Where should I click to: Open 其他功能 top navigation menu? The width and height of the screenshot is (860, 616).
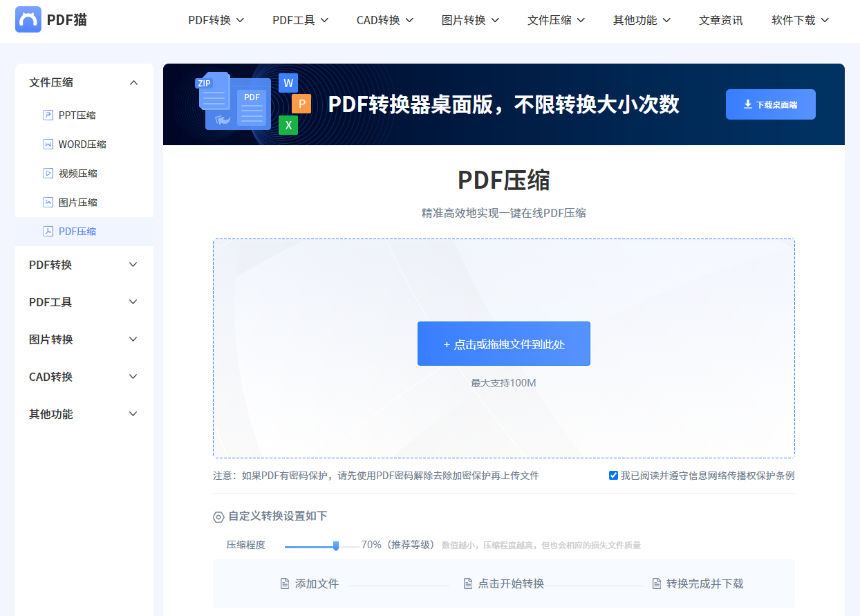click(642, 20)
